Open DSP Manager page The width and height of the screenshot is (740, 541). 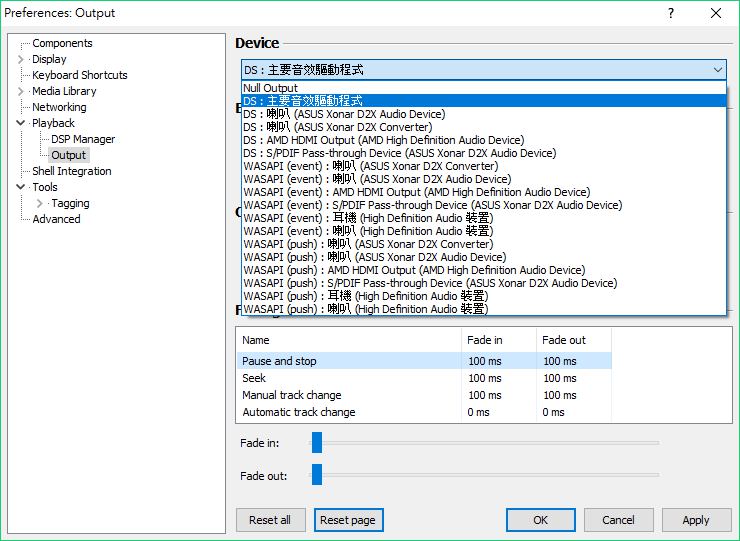[x=83, y=139]
